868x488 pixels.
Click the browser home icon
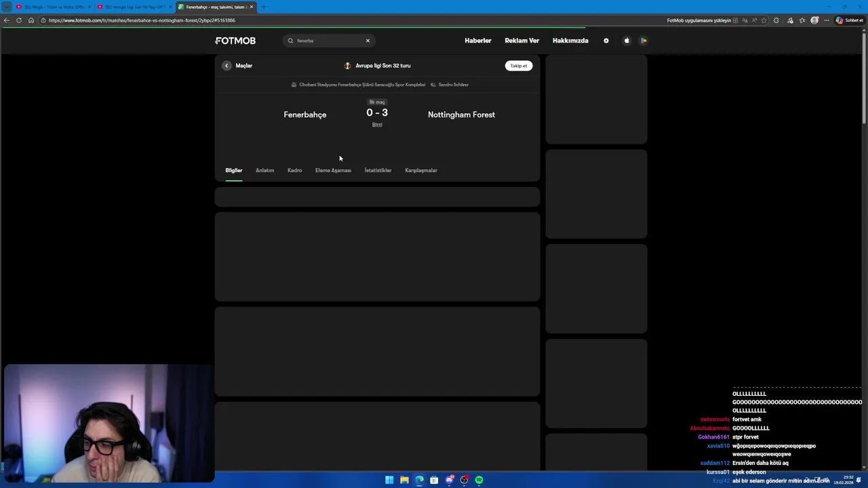click(31, 20)
